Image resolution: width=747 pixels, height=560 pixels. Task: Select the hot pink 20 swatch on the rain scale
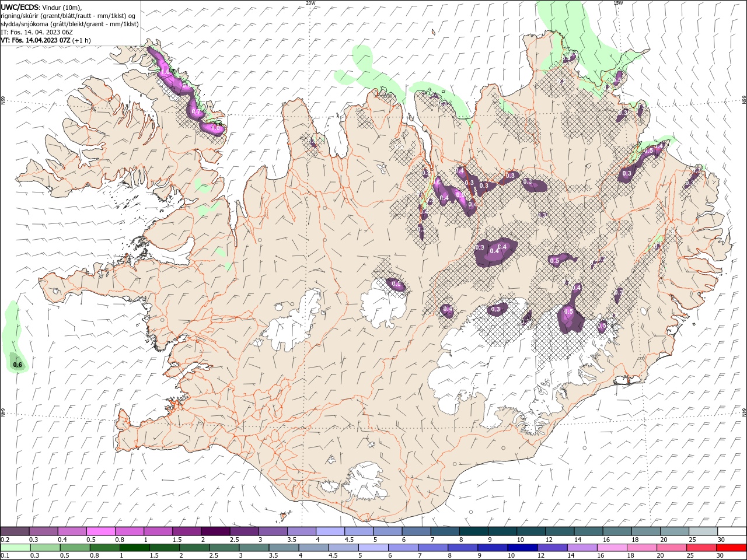671,548
